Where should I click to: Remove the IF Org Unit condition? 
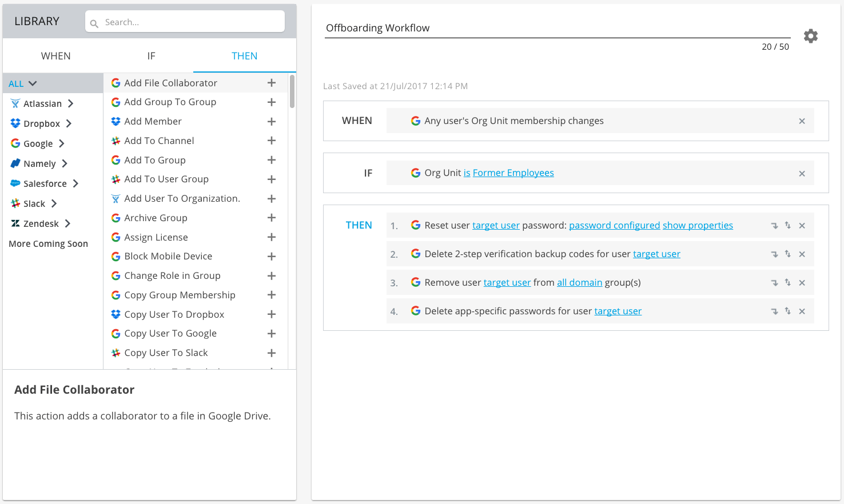click(802, 174)
